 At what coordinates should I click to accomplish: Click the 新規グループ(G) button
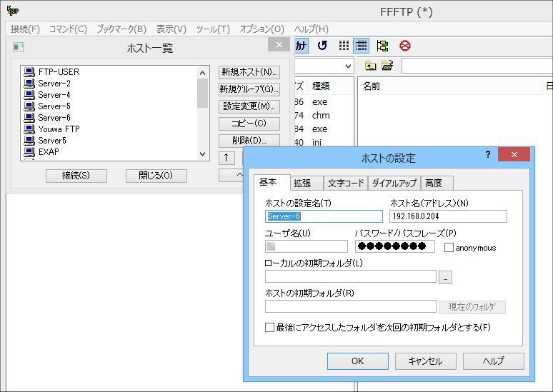pos(249,89)
